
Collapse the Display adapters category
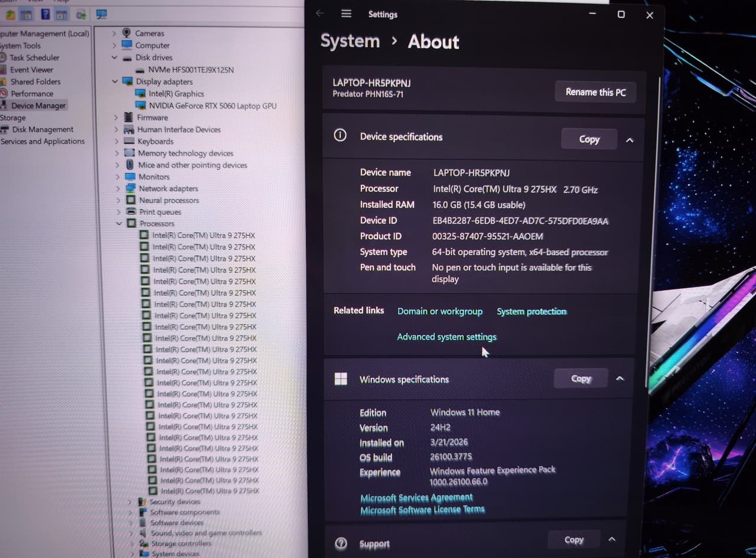coord(115,81)
